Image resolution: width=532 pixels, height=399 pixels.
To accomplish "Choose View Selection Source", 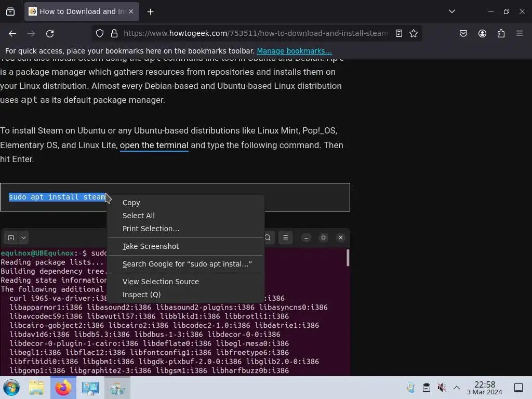I will (185, 282).
